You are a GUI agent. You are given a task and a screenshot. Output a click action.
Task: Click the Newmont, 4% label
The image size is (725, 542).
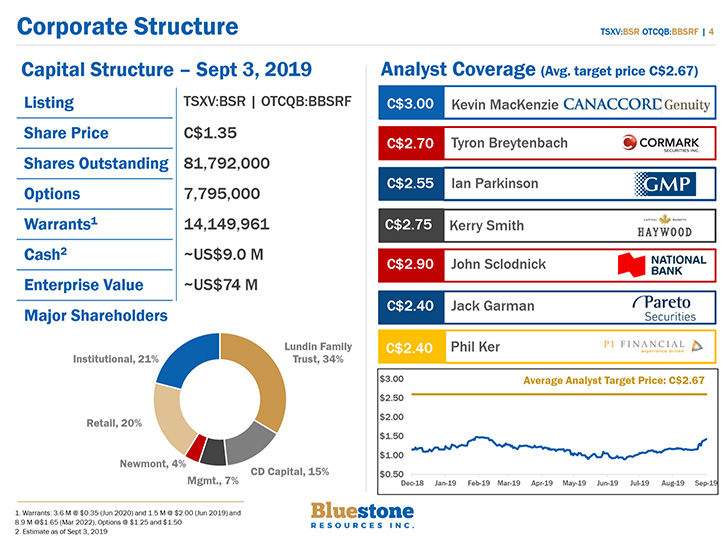click(x=153, y=463)
